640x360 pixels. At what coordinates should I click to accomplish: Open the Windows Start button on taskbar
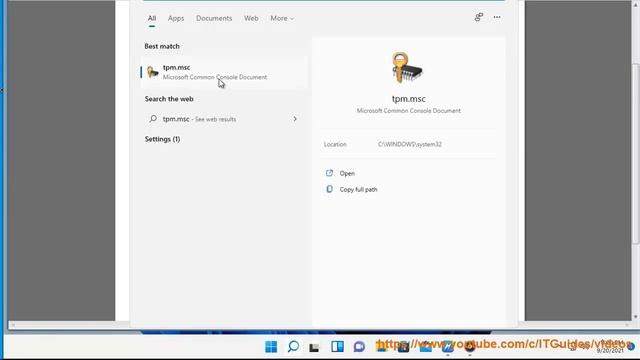pyautogui.click(x=271, y=347)
